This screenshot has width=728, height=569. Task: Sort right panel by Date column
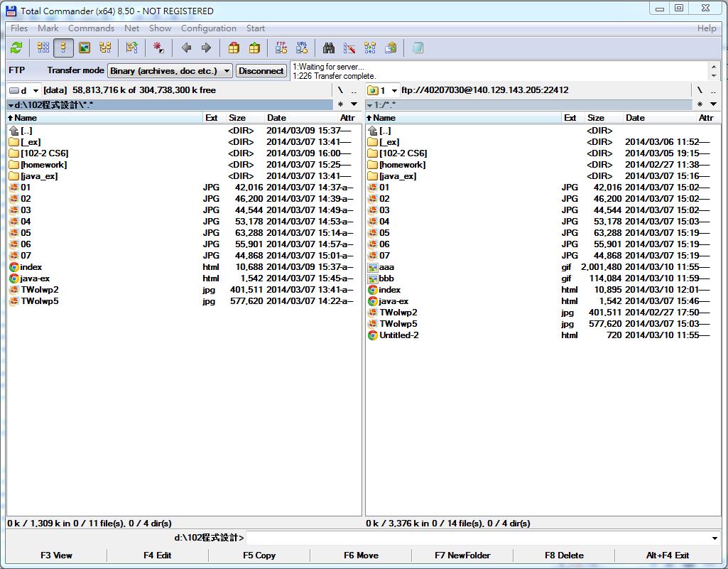[660, 118]
